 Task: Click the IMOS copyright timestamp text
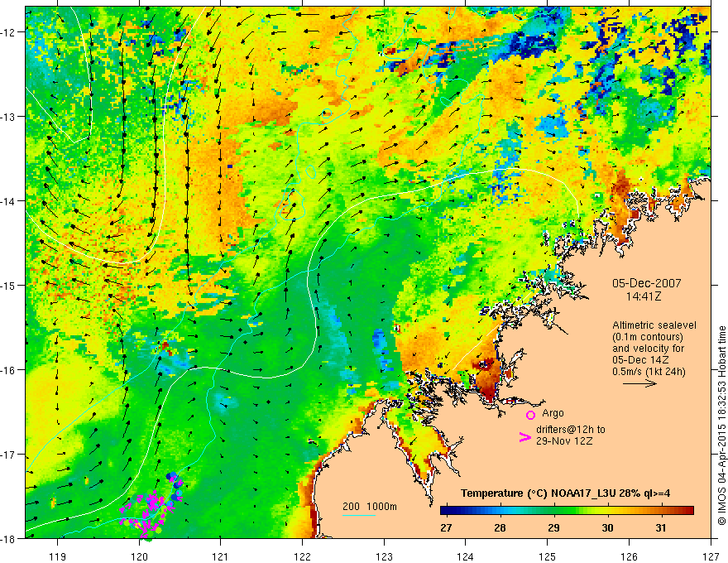pyautogui.click(x=721, y=426)
